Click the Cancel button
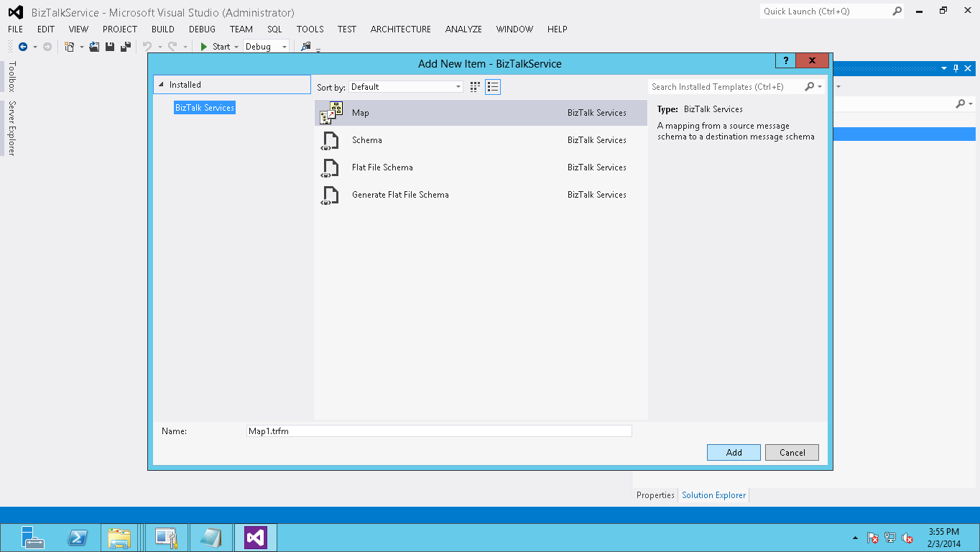980x552 pixels. (792, 453)
